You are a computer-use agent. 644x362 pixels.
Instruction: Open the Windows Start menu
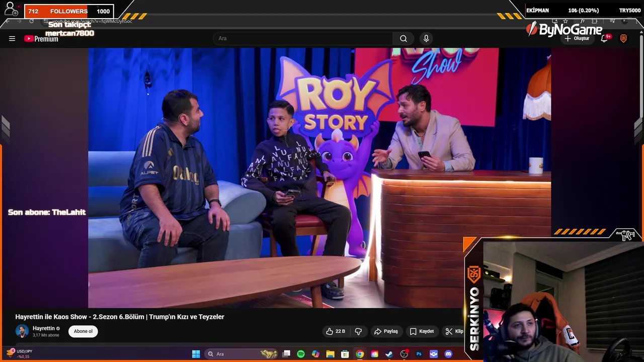click(x=196, y=354)
